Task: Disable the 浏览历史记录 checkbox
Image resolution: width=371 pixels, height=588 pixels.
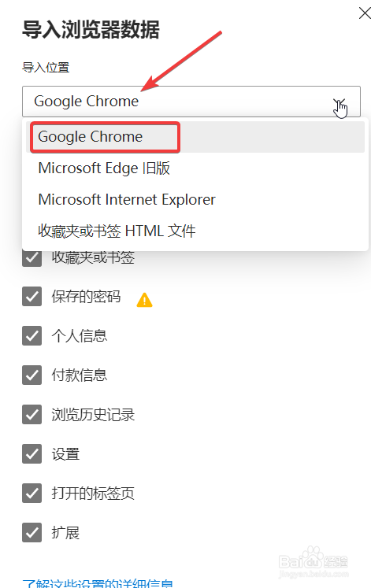Action: point(32,414)
